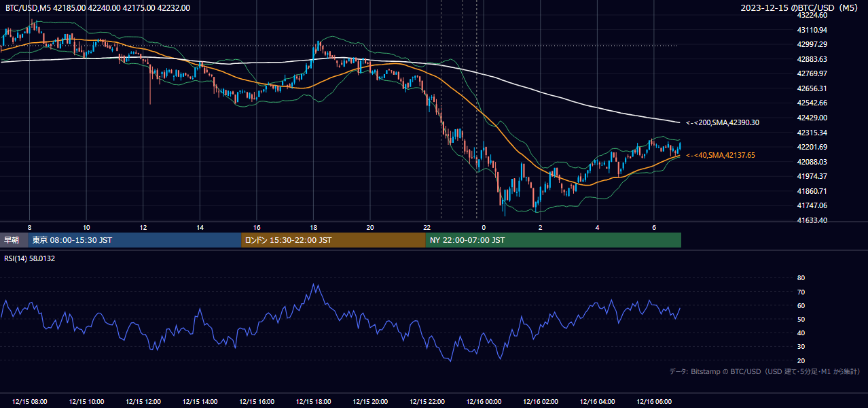Image resolution: width=868 pixels, height=408 pixels.
Task: Click the 200 SMA 42390.30 label
Action: (723, 123)
